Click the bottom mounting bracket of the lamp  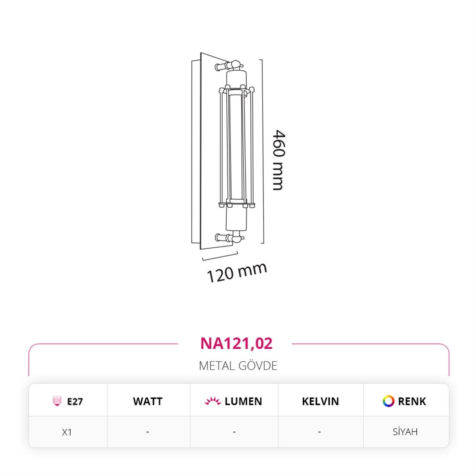(x=229, y=238)
